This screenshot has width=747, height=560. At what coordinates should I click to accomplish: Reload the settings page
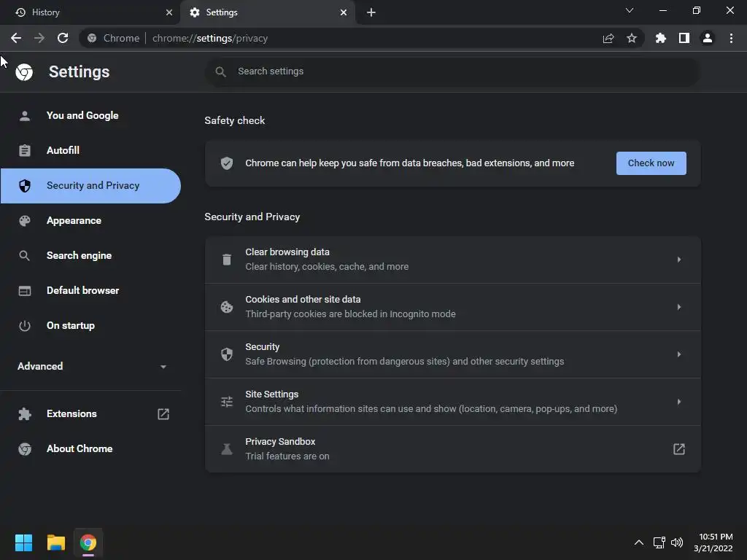click(63, 38)
